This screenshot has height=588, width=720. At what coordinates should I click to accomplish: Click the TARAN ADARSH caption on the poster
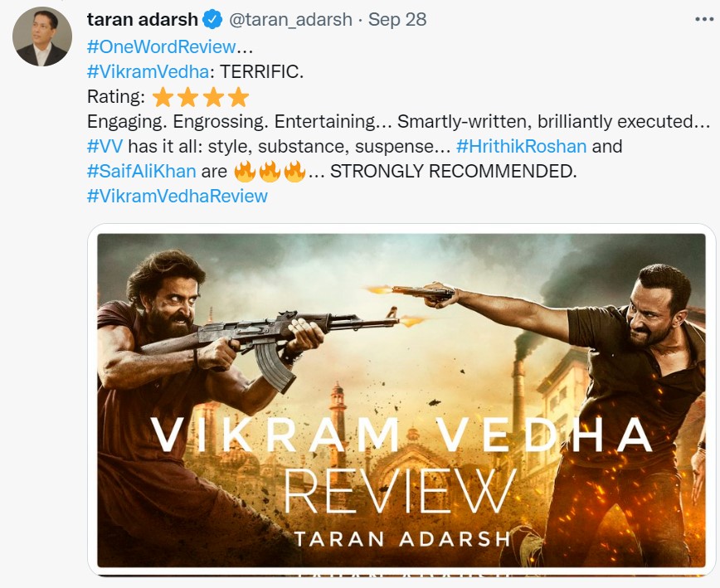tap(401, 539)
